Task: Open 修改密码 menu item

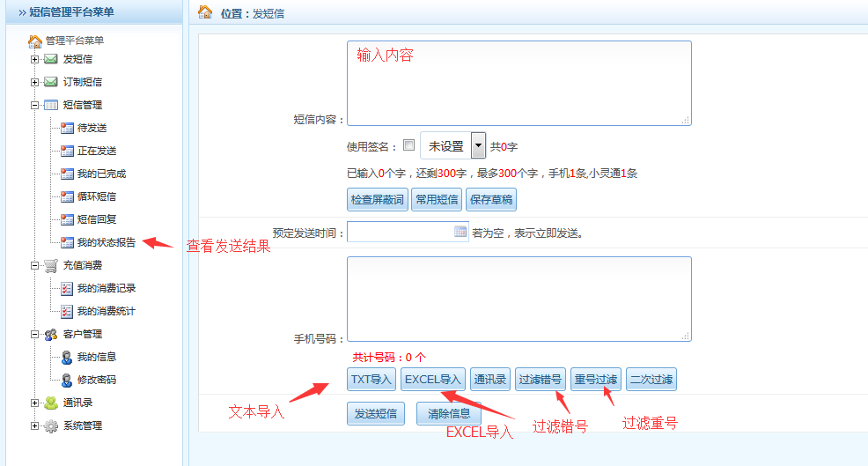Action: [x=97, y=381]
